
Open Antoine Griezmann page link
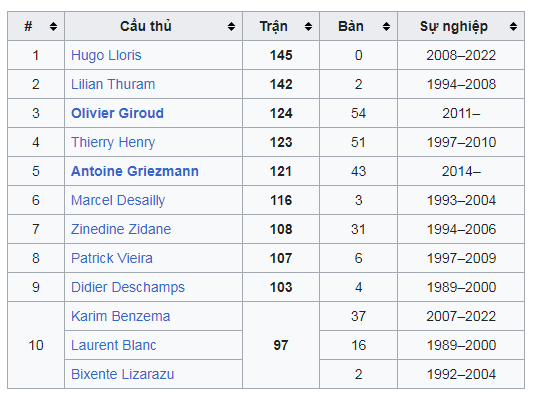point(135,171)
